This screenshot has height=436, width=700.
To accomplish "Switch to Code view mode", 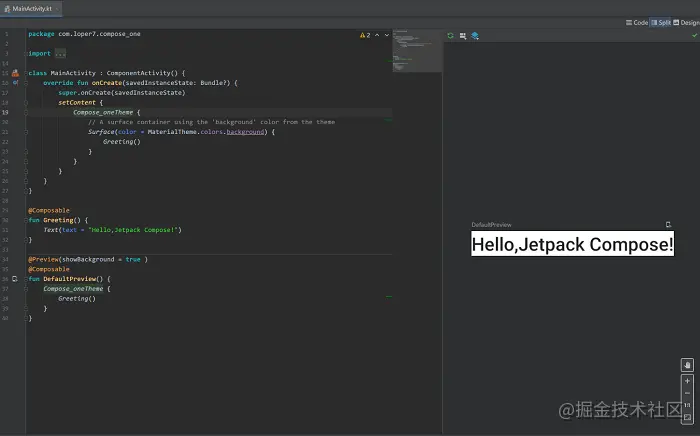I will 637,22.
